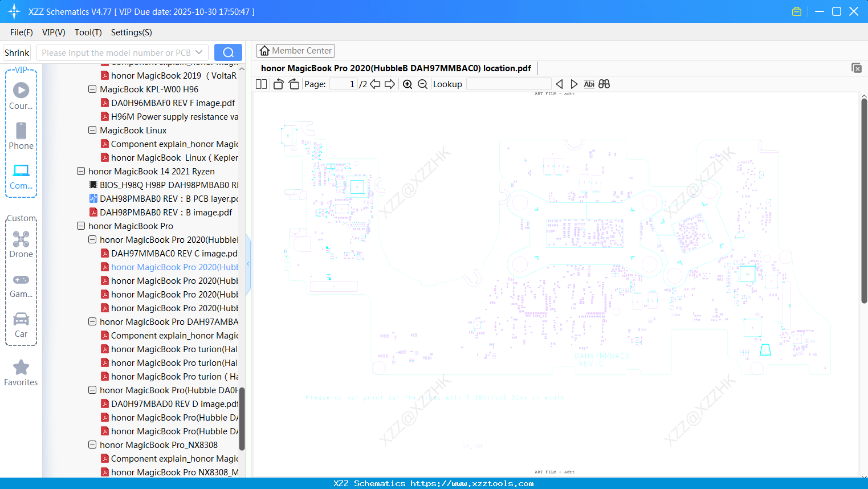The height and width of the screenshot is (489, 868).
Task: Open H96M Power supply resistance file
Action: coord(170,116)
